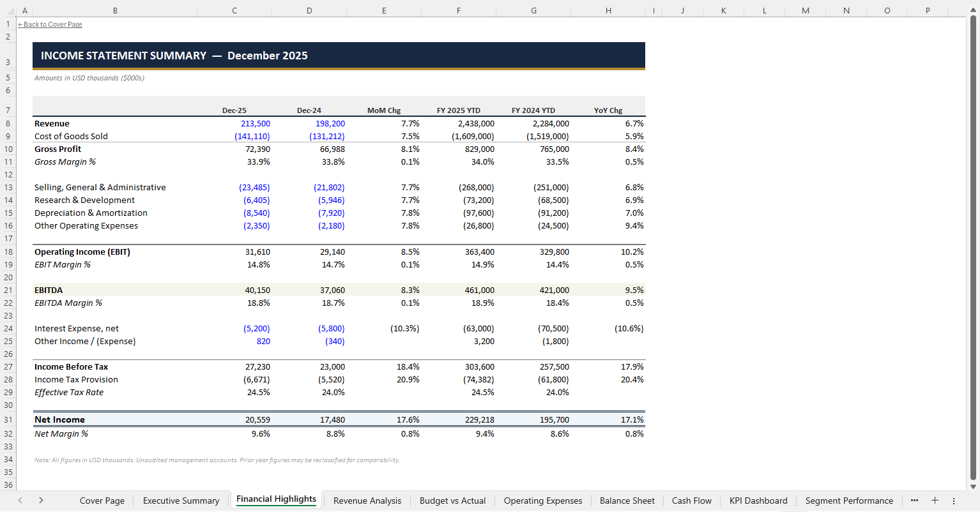Open the Executive Summary sheet

[181, 501]
